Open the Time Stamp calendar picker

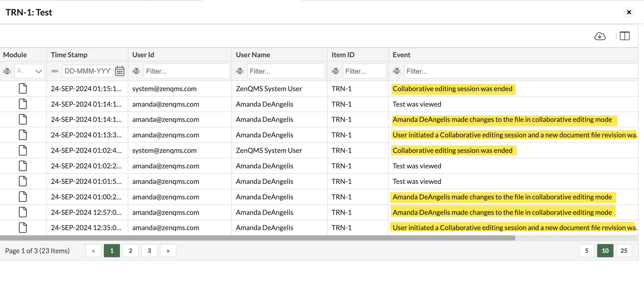tap(120, 71)
